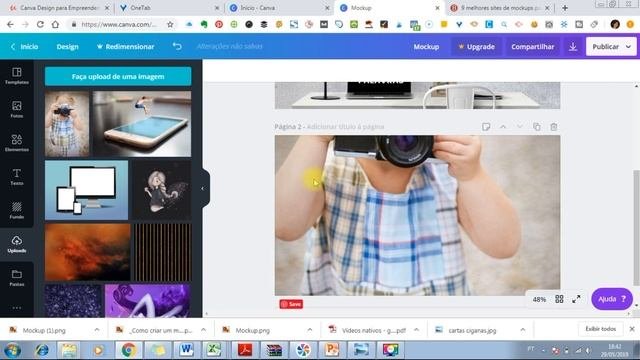The width and height of the screenshot is (640, 360).
Task: Undo the last change
Action: coord(177,47)
